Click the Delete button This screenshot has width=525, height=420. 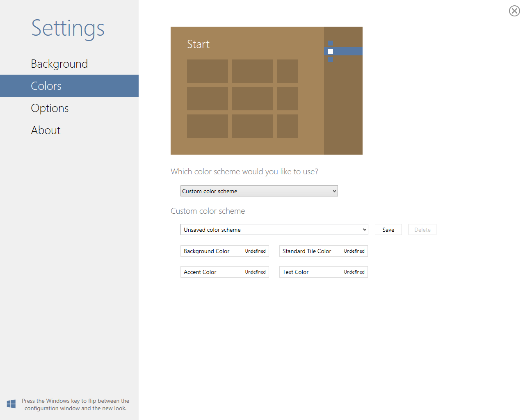[422, 229]
